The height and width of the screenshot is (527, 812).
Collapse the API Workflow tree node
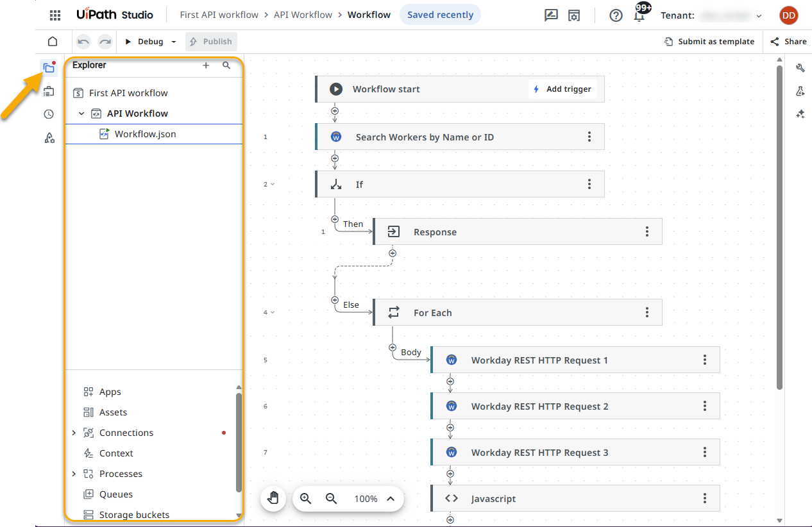81,113
